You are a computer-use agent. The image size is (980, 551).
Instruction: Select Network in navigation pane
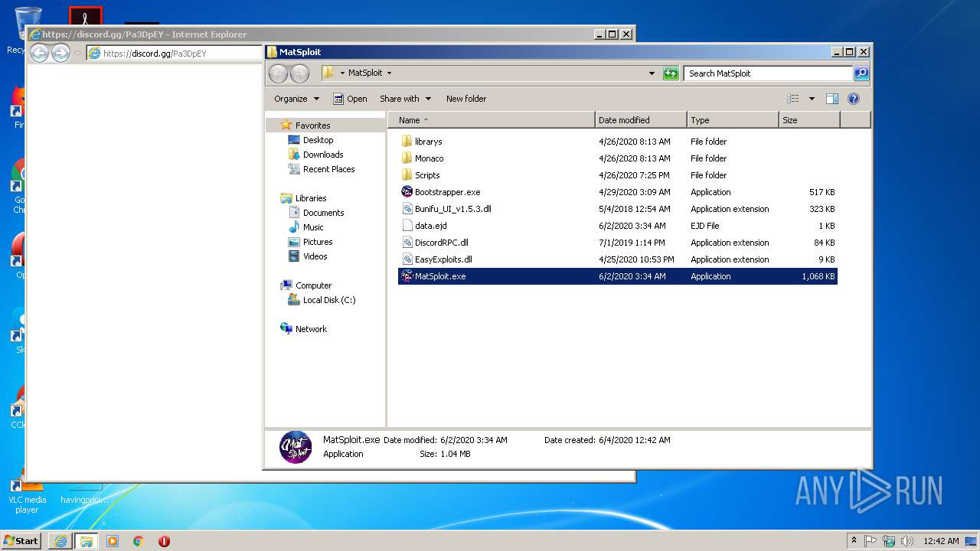[311, 329]
